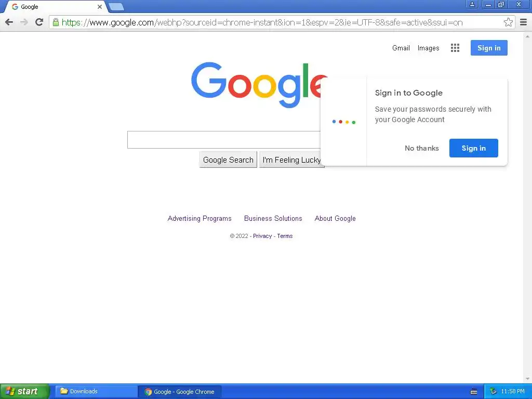
Task: Click the Google logo
Action: coord(259,85)
